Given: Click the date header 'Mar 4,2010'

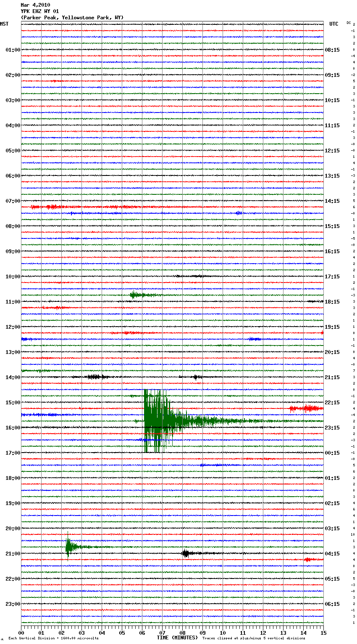Looking at the screenshot, I should [x=35, y=5].
